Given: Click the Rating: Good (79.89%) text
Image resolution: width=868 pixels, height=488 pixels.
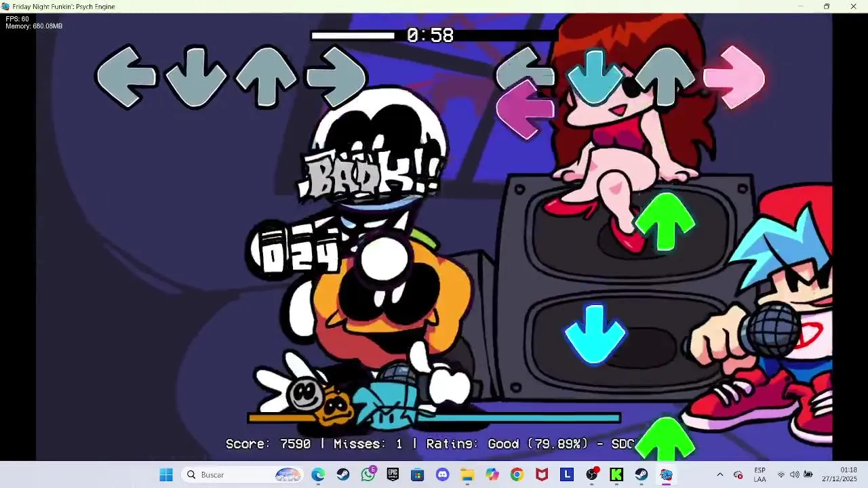Looking at the screenshot, I should click(x=507, y=444).
